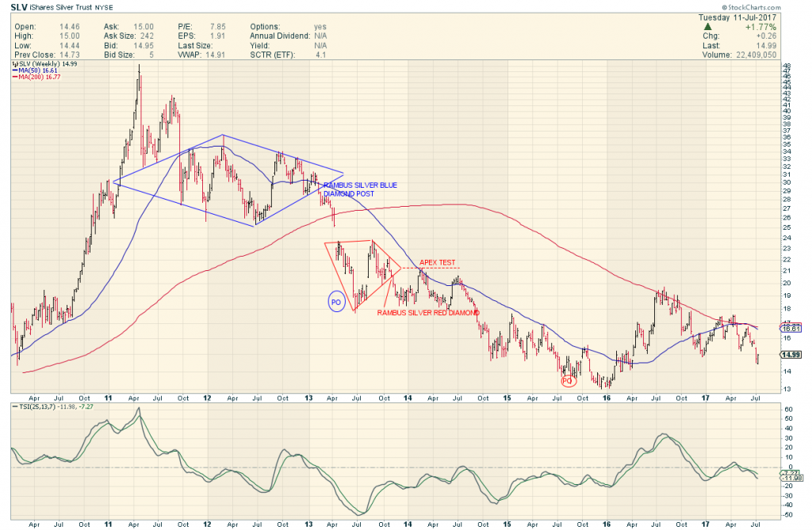Screen dimensions: 812x530
Task: Select the 'iShares Silver Trust' fund name
Action: pyautogui.click(x=60, y=8)
